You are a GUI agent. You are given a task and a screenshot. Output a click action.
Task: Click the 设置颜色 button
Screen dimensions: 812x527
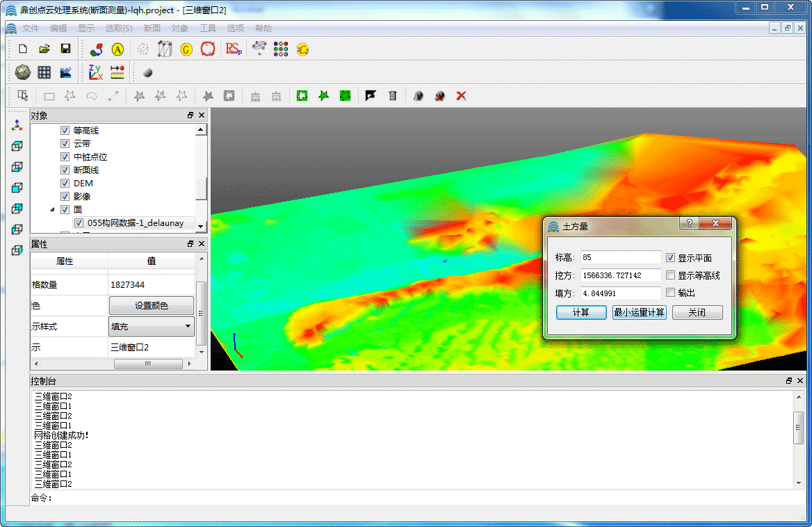coord(151,305)
